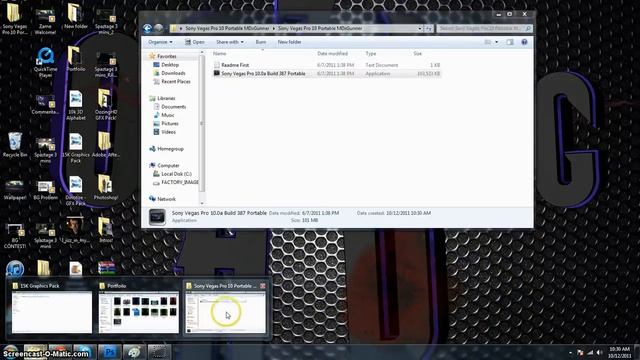Change view using the views icon
The width and height of the screenshot is (640, 360).
pos(488,42)
